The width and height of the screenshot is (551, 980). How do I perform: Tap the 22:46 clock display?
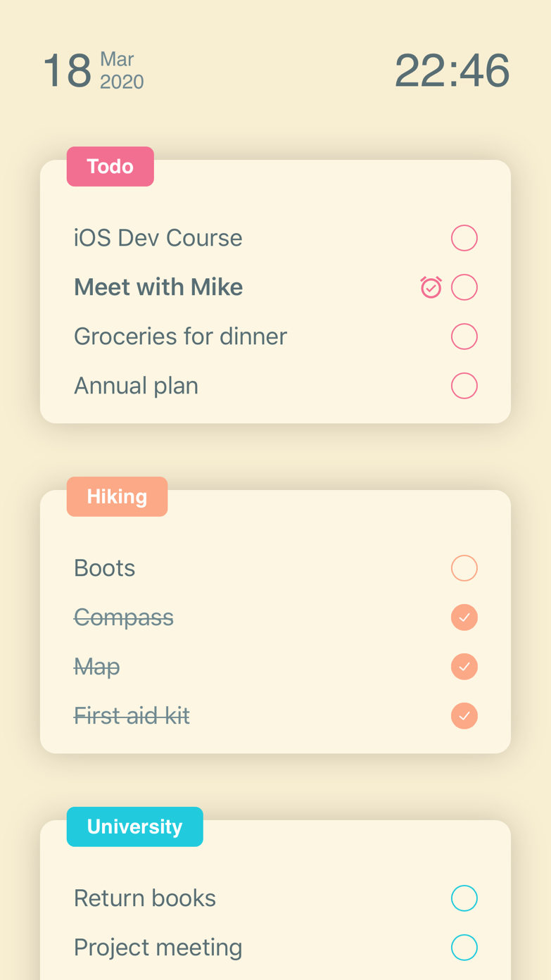(452, 70)
